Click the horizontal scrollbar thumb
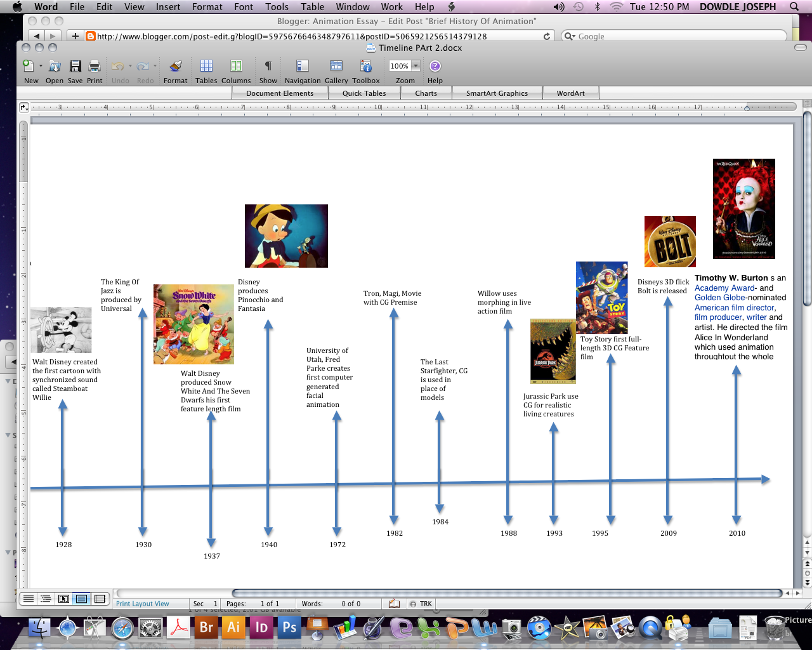812x650 pixels. [507, 593]
